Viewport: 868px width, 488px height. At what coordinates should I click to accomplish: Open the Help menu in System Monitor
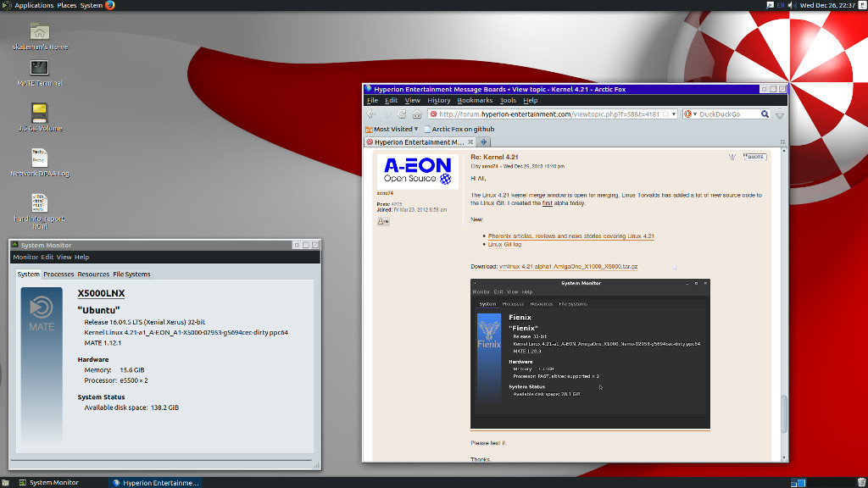click(x=81, y=257)
